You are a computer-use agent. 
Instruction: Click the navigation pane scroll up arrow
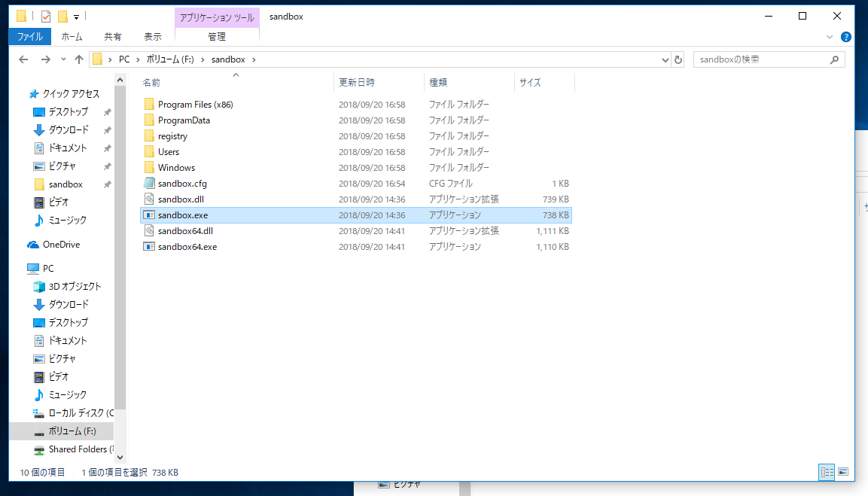[120, 81]
